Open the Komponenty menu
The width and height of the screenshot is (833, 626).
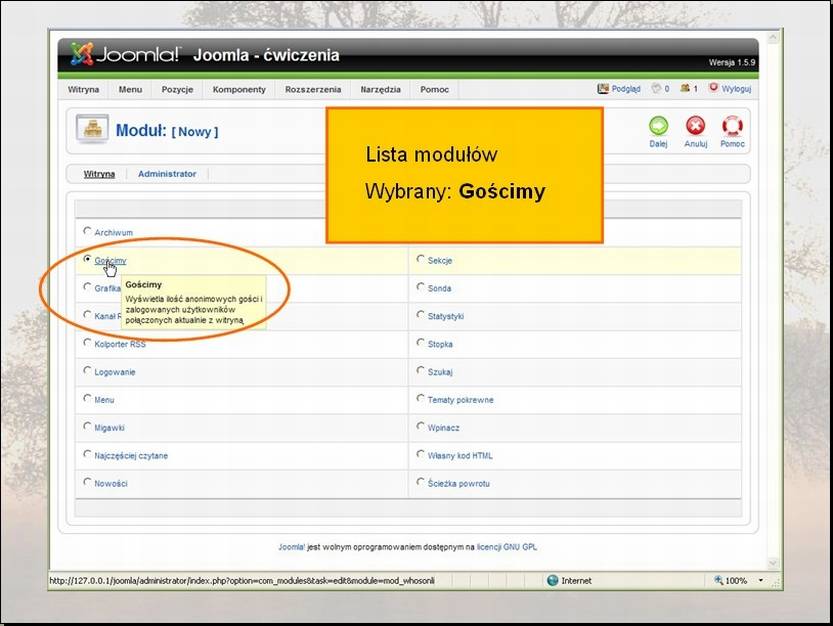(x=239, y=89)
